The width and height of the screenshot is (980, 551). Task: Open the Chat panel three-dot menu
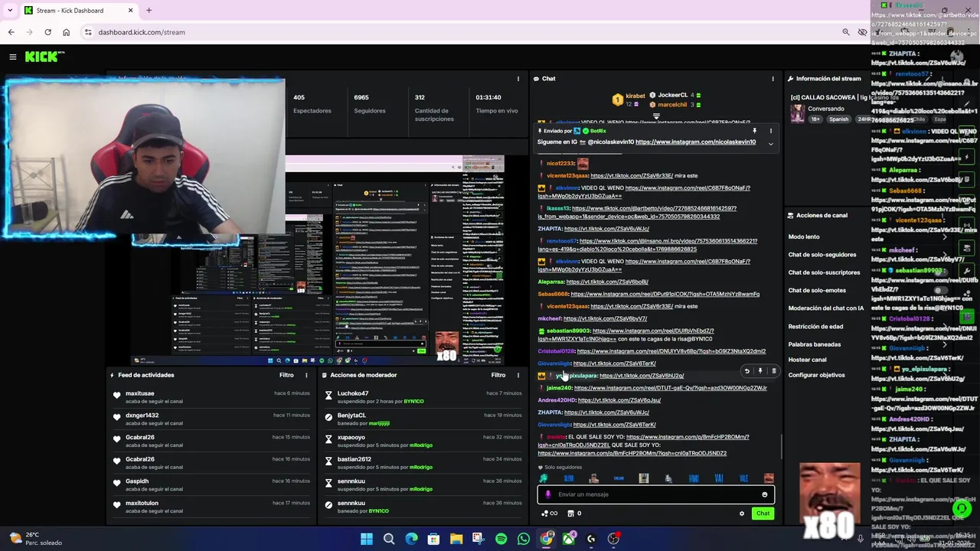pos(773,79)
